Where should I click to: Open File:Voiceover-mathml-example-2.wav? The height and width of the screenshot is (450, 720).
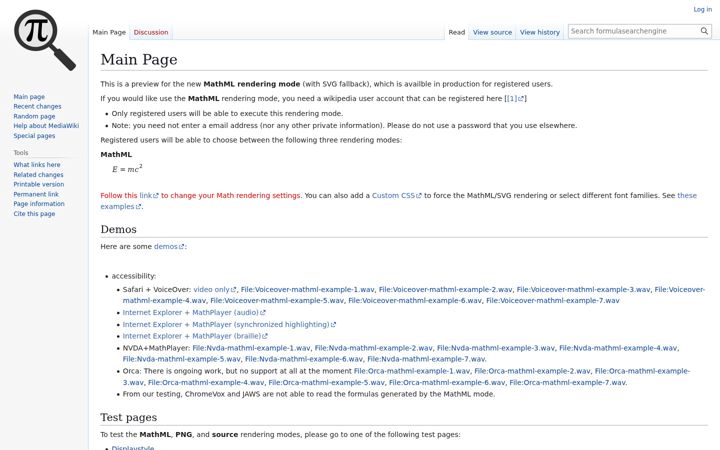[x=445, y=289]
